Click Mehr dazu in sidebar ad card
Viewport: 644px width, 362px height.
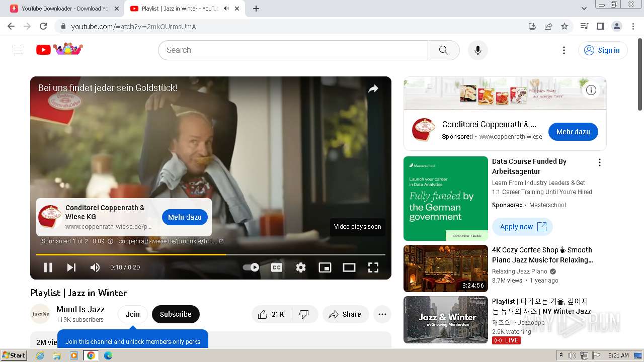[x=573, y=132]
